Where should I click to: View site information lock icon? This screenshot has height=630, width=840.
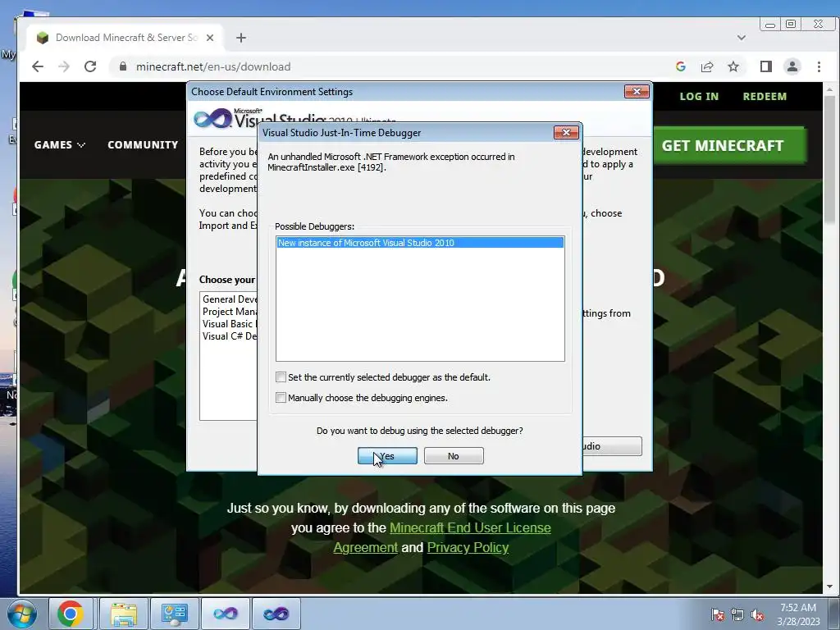pyautogui.click(x=123, y=66)
